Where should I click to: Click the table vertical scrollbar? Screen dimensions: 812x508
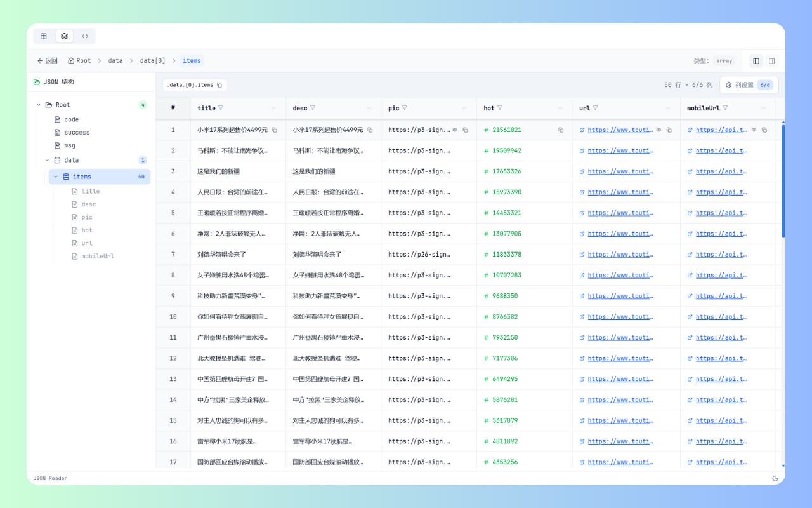coord(783,181)
